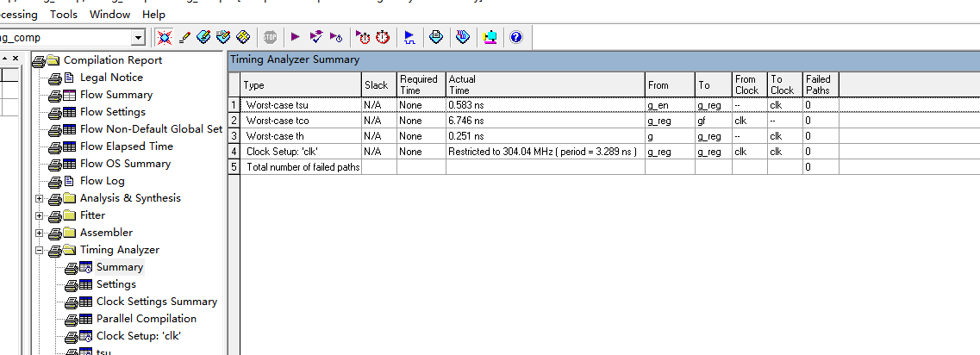Viewport: 980px width, 355px height.
Task: Open the Flow OS Summary item
Action: (x=125, y=163)
